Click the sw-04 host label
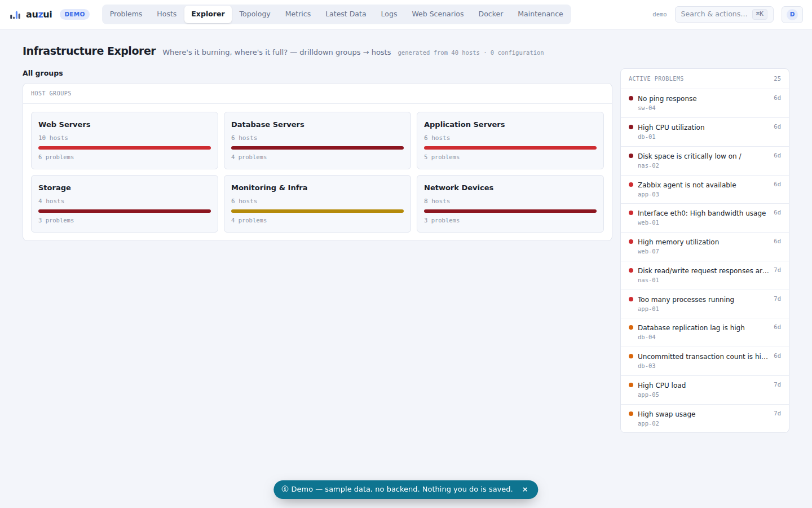The height and width of the screenshot is (508, 812). pyautogui.click(x=647, y=108)
